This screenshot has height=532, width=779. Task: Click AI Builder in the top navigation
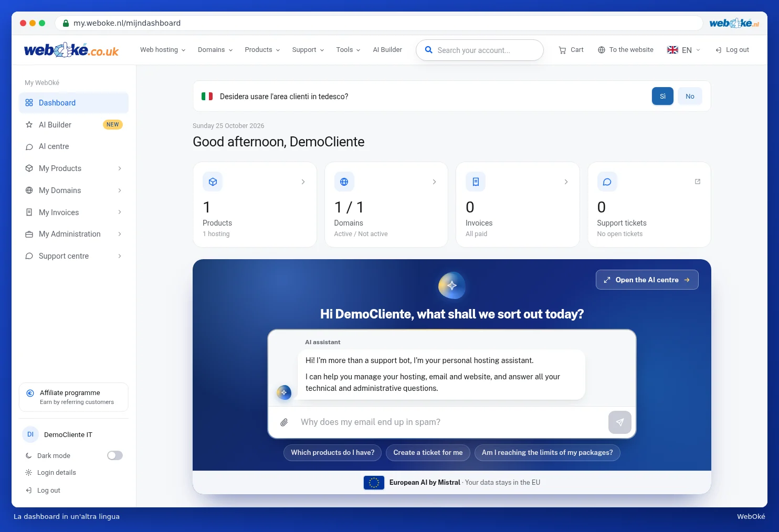(387, 50)
